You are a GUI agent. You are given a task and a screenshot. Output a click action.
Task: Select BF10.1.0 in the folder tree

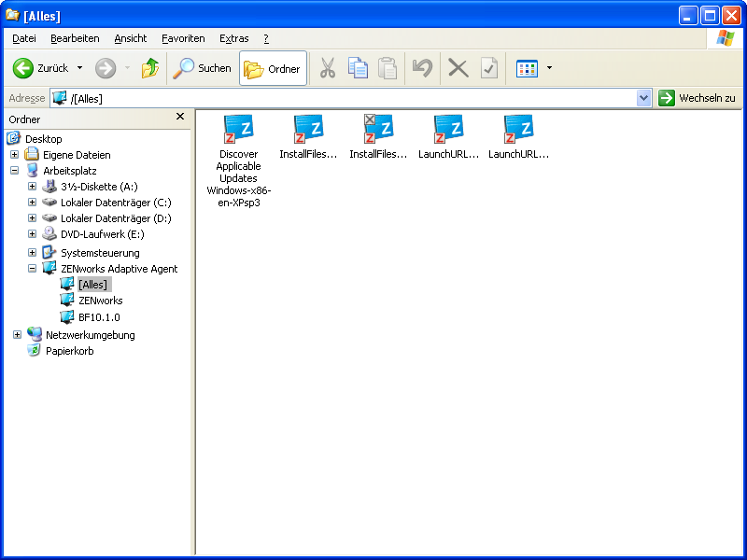point(99,317)
